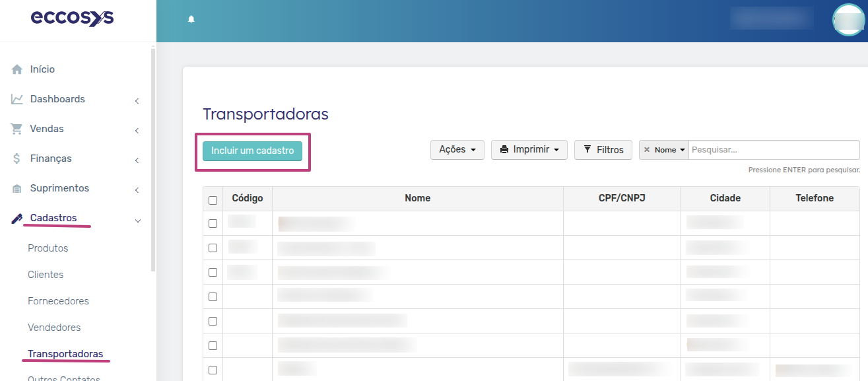Remove the Nome search filter with x
Image resolution: width=868 pixels, height=381 pixels.
tap(647, 150)
